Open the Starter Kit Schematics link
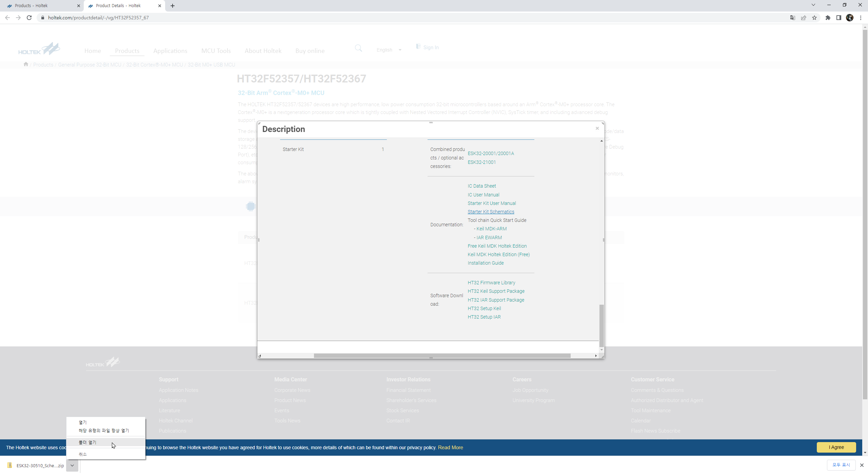 (x=491, y=212)
